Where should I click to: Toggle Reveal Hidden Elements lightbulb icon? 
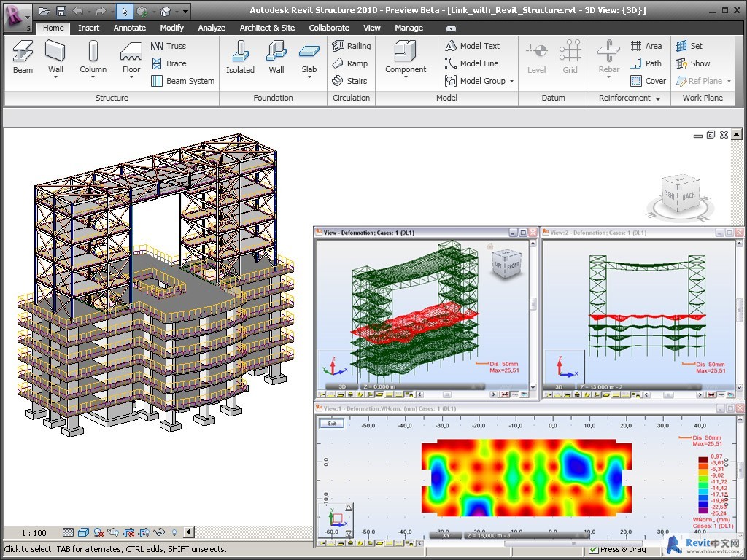(174, 532)
